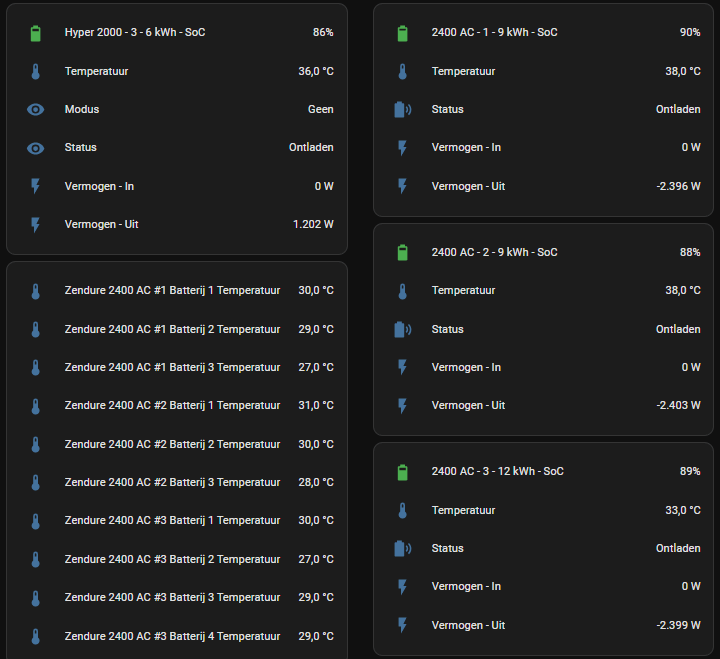The height and width of the screenshot is (659, 720).
Task: Click the 89% SoC value
Action: (x=690, y=471)
